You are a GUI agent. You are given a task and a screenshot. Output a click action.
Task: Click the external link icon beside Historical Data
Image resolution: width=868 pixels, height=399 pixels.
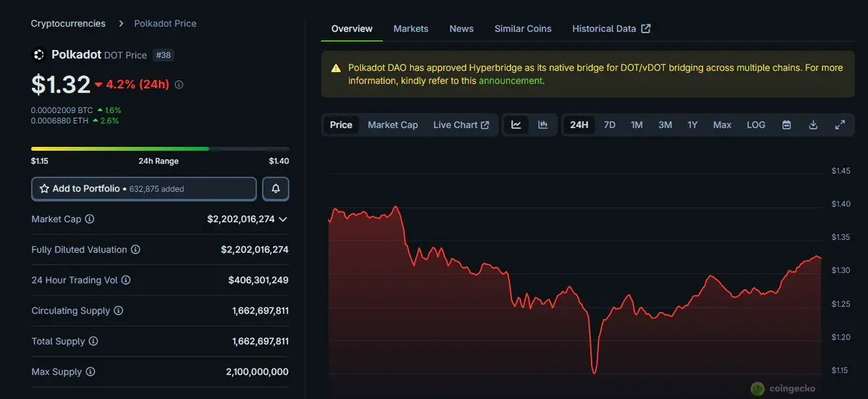646,28
